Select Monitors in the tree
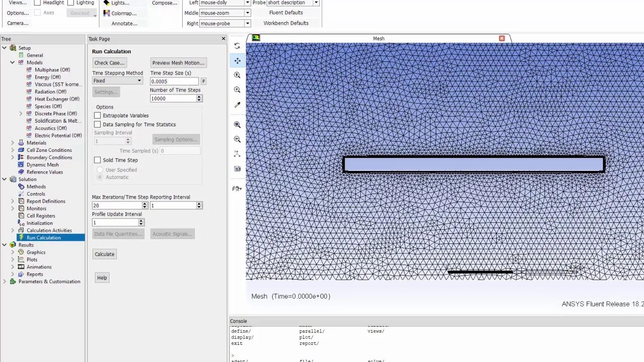The height and width of the screenshot is (362, 644). tap(36, 209)
